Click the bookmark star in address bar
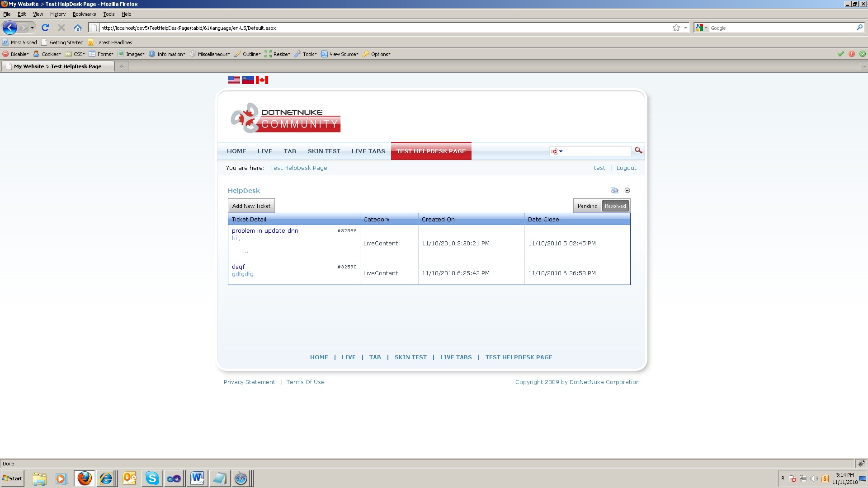The height and width of the screenshot is (488, 868). click(x=676, y=28)
